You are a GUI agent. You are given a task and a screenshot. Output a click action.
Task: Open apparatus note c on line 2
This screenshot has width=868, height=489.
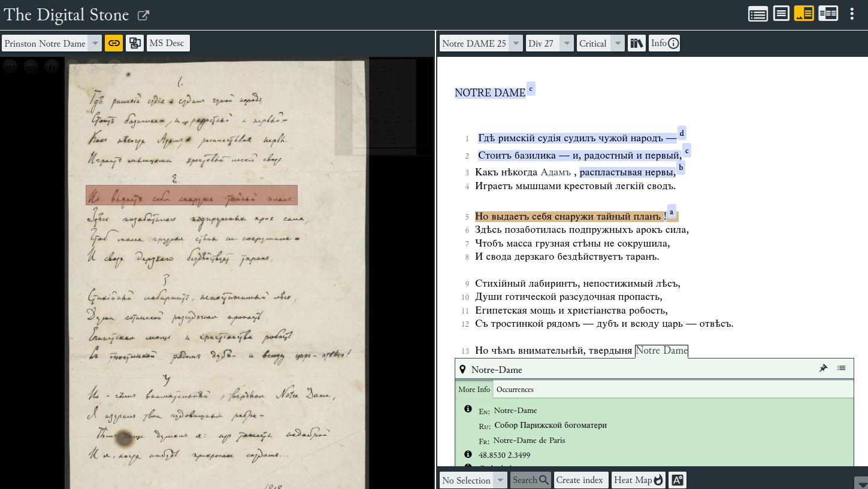click(686, 150)
